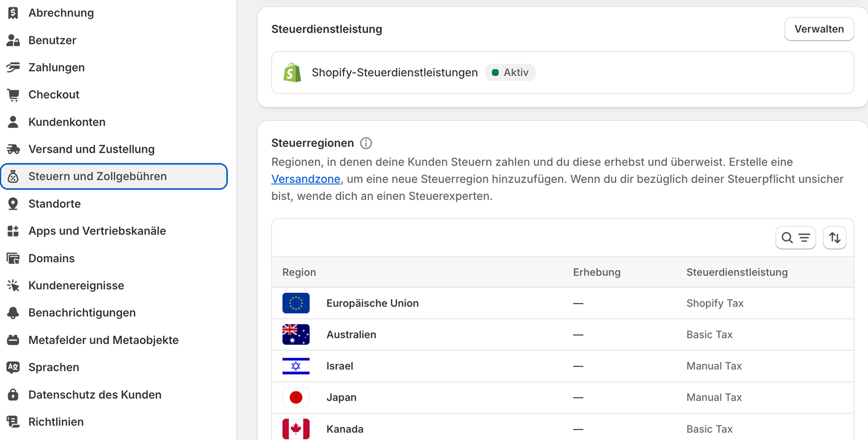This screenshot has width=868, height=440.
Task: Click the Versand und Zustellung truck icon
Action: (x=13, y=149)
